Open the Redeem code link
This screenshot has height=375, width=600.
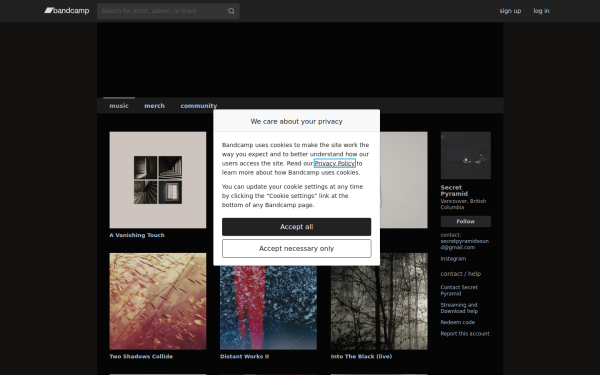(x=458, y=322)
